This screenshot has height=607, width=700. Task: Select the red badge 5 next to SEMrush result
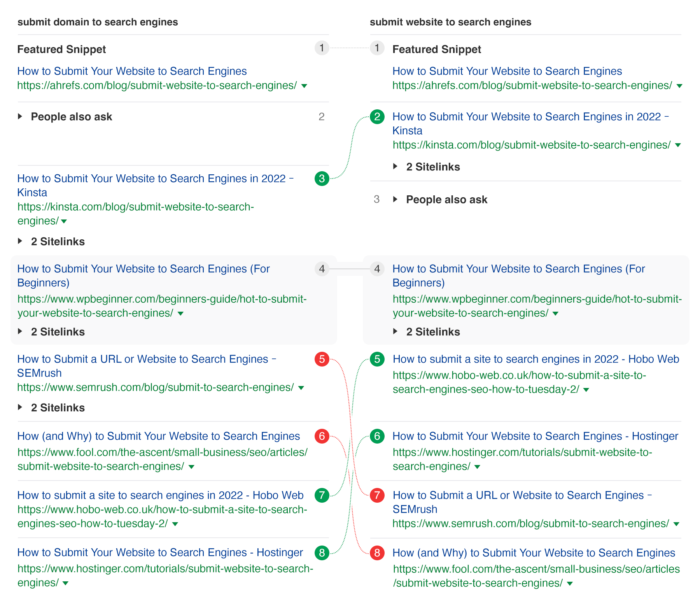322,359
